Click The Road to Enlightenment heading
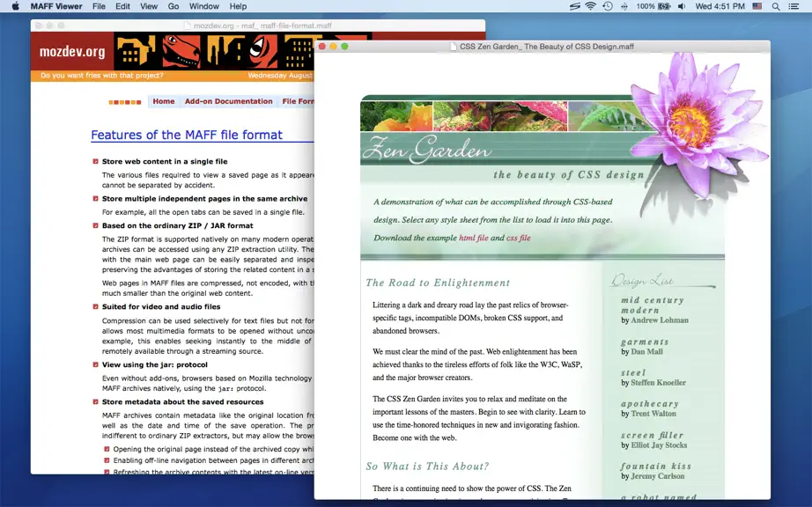Image resolution: width=812 pixels, height=507 pixels. [x=438, y=283]
